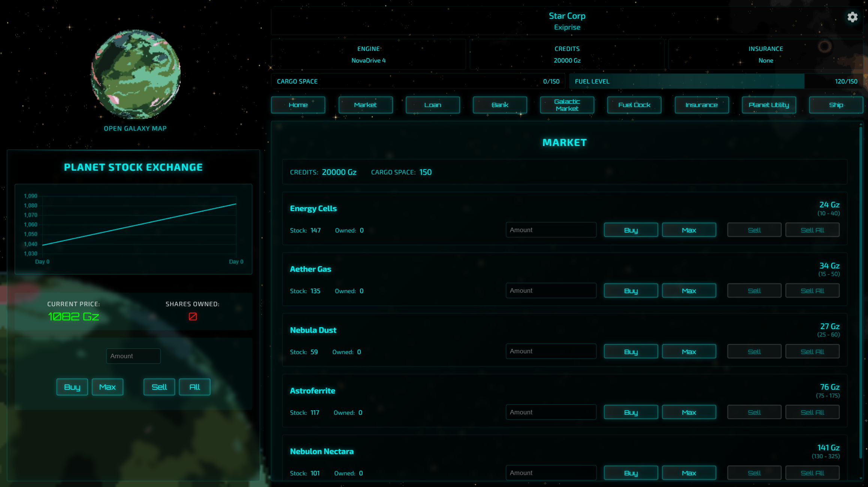Click the planet globe image
The width and height of the screenshot is (868, 487).
point(136,74)
